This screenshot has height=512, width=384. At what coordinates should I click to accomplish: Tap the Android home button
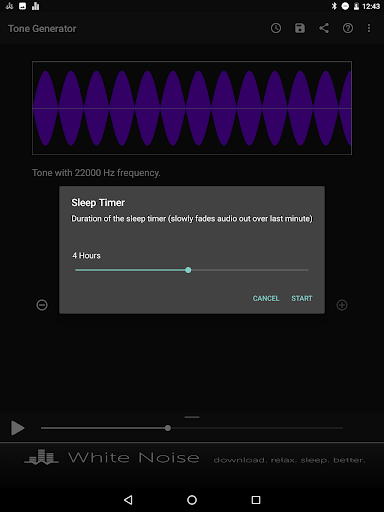pos(192,500)
